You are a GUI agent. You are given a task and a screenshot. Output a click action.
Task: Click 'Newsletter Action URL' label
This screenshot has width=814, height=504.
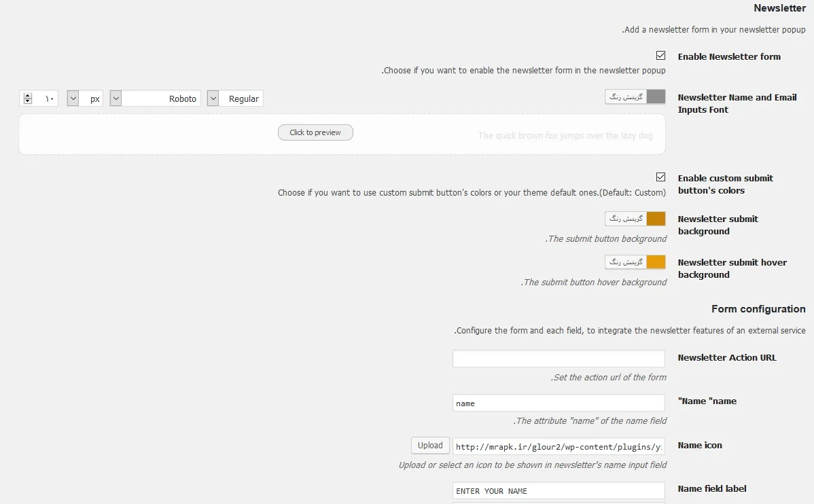pyautogui.click(x=727, y=358)
